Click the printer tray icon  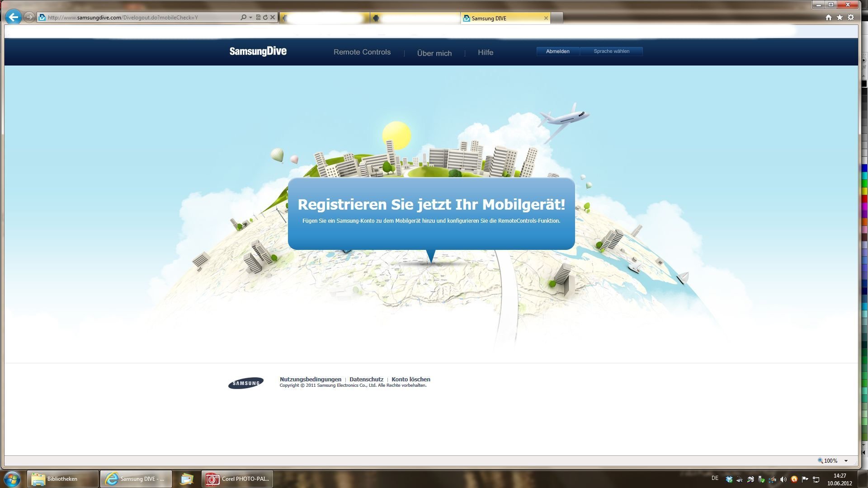click(750, 479)
